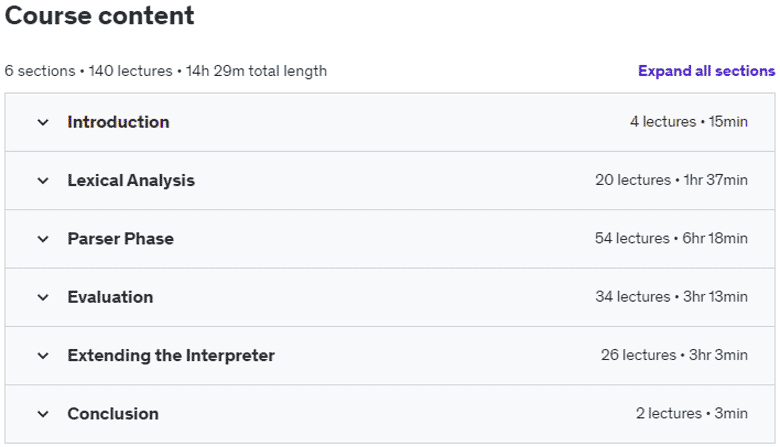This screenshot has height=447, width=780.
Task: Click 20 lectures • 1hr 37min label
Action: [671, 180]
